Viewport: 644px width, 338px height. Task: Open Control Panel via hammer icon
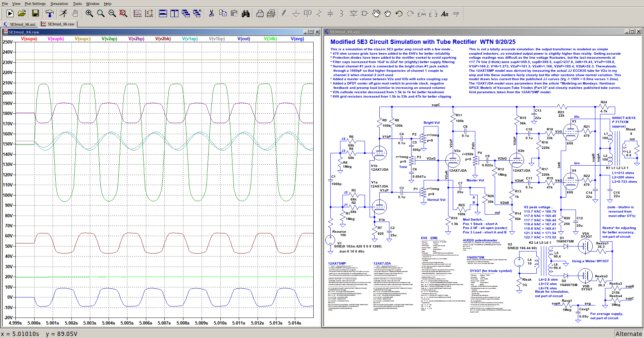(x=50, y=13)
